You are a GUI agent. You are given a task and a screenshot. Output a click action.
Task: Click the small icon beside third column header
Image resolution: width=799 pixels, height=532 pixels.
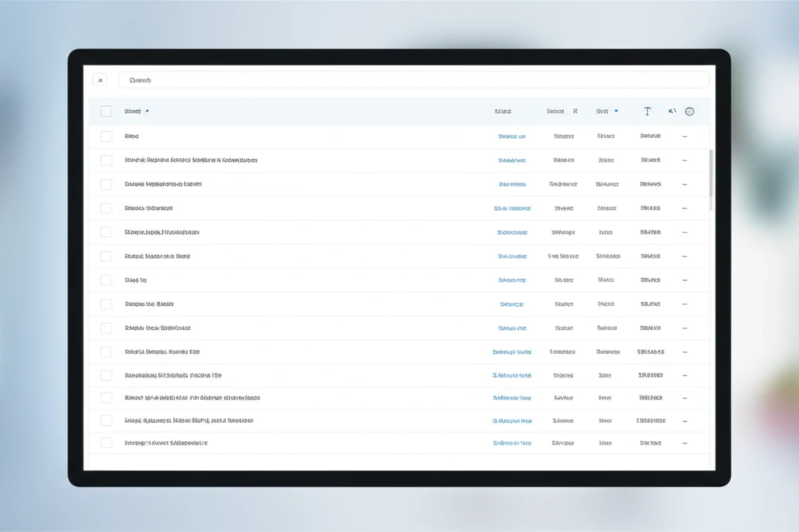pyautogui.click(x=575, y=112)
